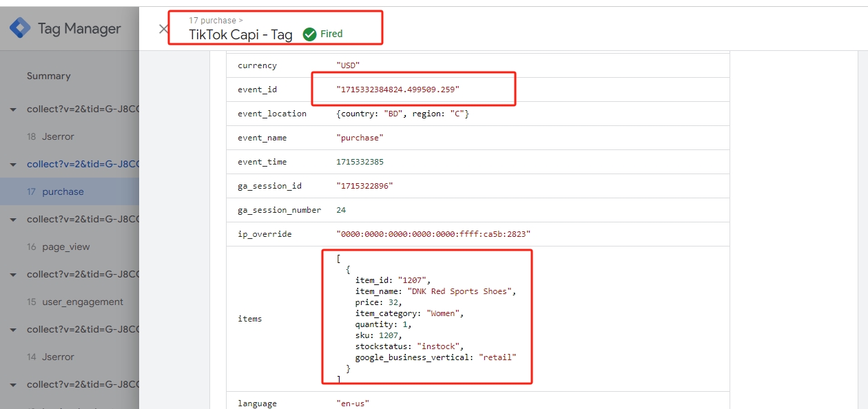Screen dimensions: 868x409
Task: Click the item_id "1207" line
Action: 393,280
